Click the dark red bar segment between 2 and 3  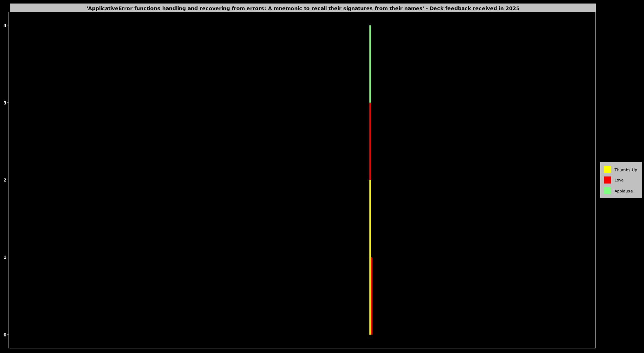[x=370, y=141]
